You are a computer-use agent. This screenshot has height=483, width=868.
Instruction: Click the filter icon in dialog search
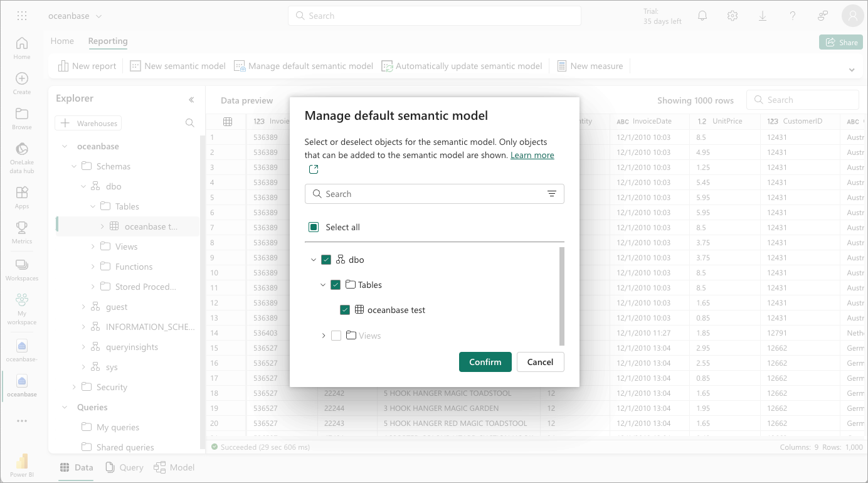pyautogui.click(x=552, y=194)
